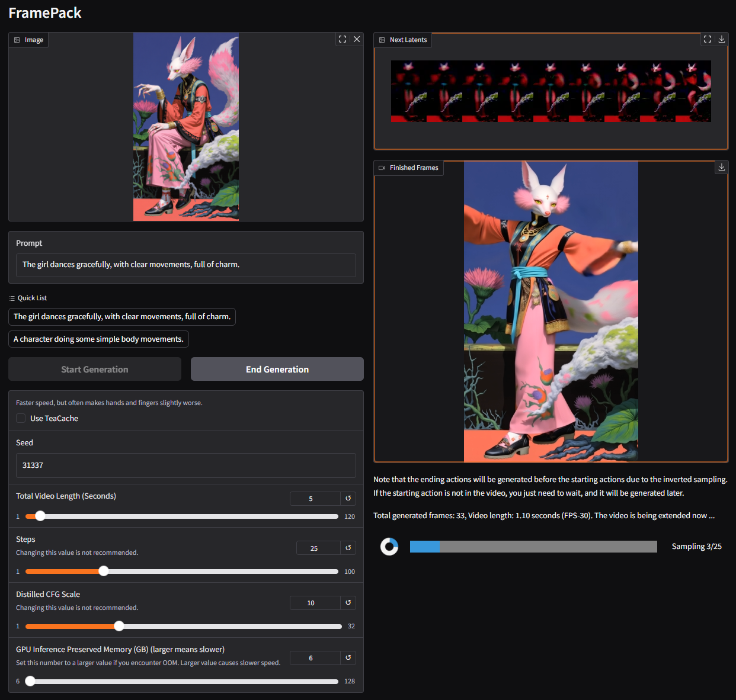Click the GPU Preserved Memory slider handle
This screenshot has width=736, height=700.
pos(30,681)
